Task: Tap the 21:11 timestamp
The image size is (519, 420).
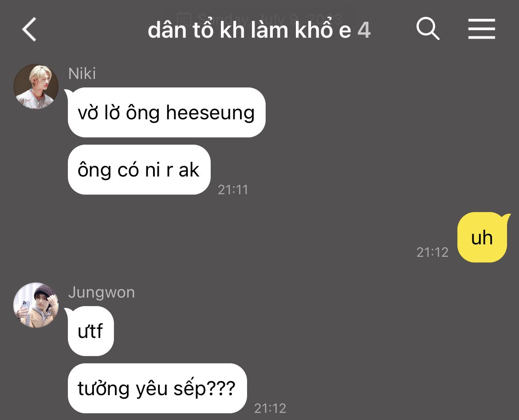Action: tap(233, 190)
